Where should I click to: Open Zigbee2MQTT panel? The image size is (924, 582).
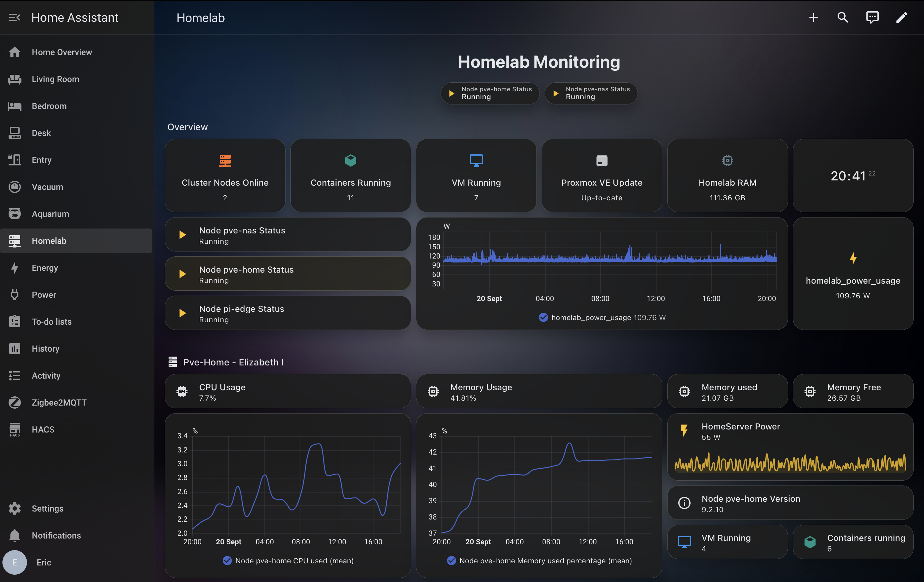pyautogui.click(x=76, y=402)
